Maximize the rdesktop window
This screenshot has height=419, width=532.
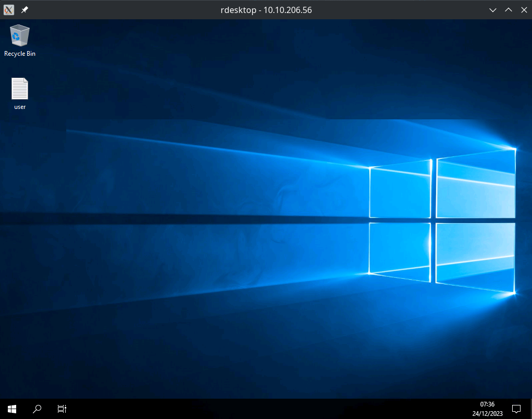click(x=508, y=9)
